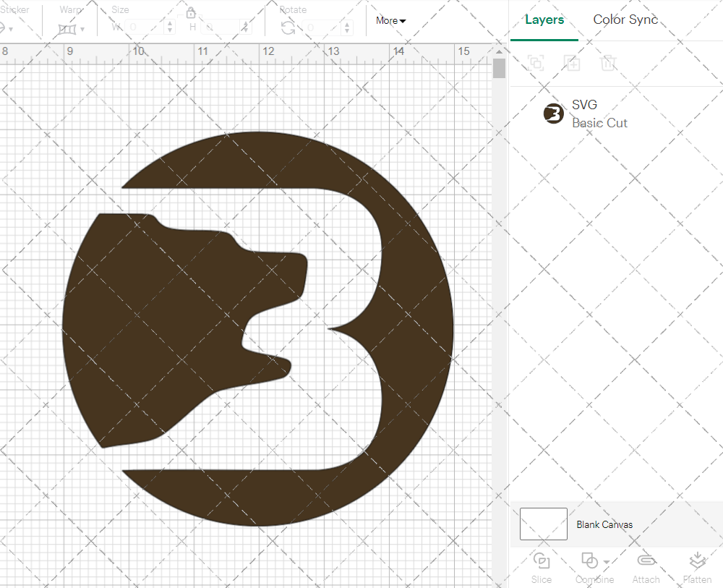Delete the layer with the trash icon
723x588 pixels.
(609, 63)
